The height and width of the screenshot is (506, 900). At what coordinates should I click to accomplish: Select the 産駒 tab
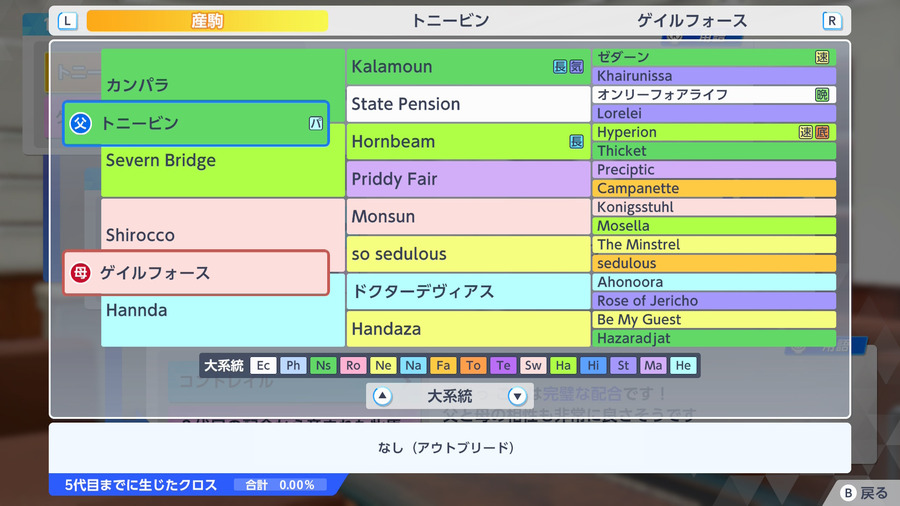click(207, 21)
